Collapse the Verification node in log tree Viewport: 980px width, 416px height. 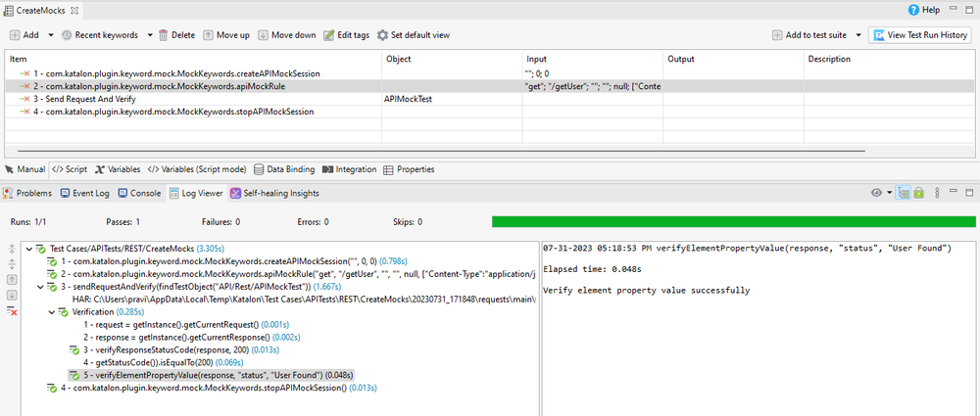[51, 312]
